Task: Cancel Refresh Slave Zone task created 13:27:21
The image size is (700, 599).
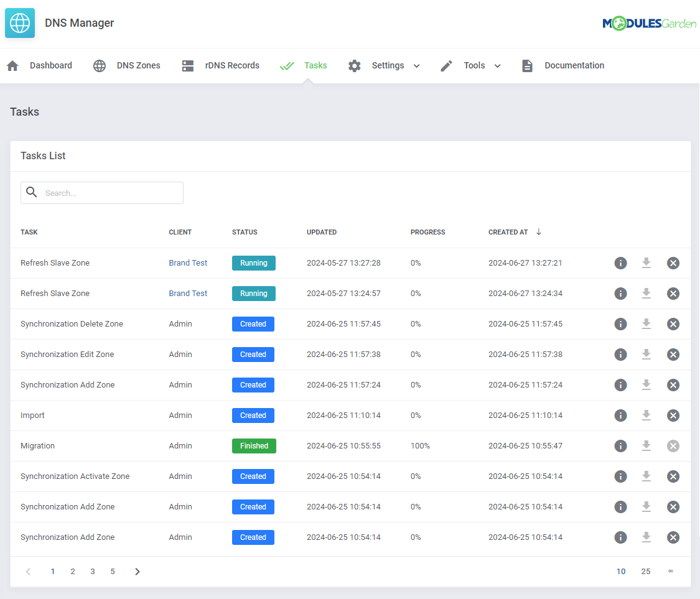Action: click(673, 263)
